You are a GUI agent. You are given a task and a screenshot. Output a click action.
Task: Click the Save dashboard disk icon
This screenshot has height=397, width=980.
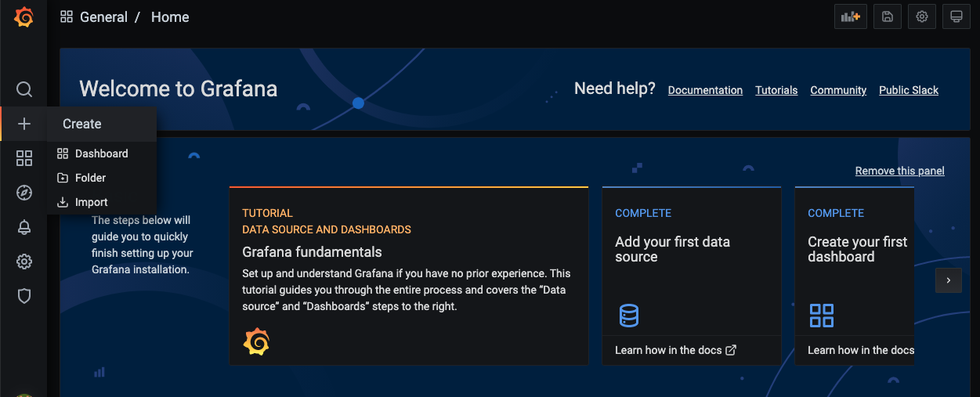(x=888, y=16)
